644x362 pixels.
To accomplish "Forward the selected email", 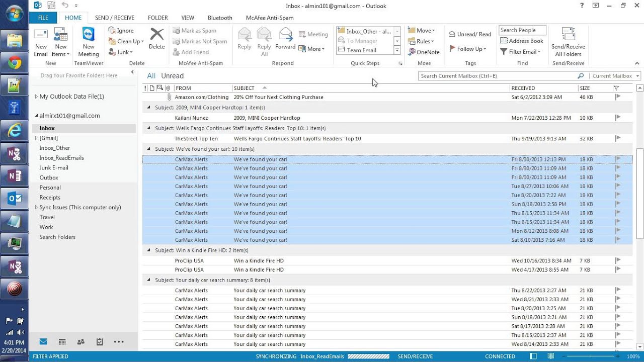I will pos(285,39).
